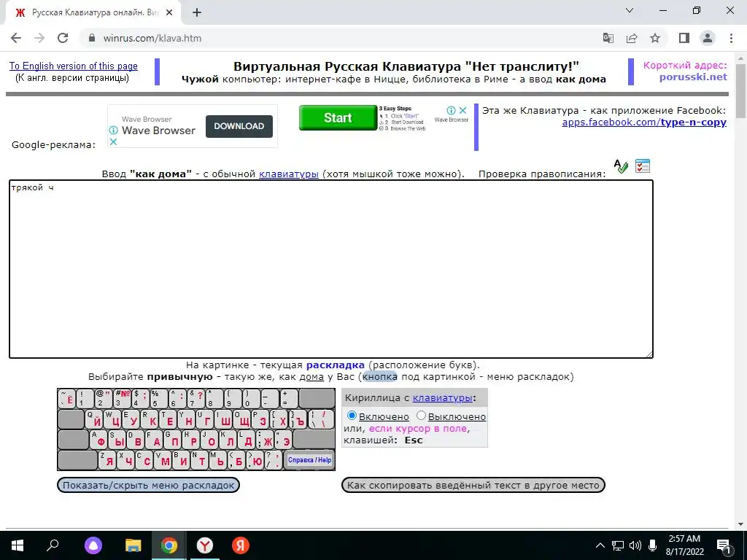The image size is (747, 560).
Task: Tap the Б key on virtual keyboard
Action: click(x=236, y=461)
